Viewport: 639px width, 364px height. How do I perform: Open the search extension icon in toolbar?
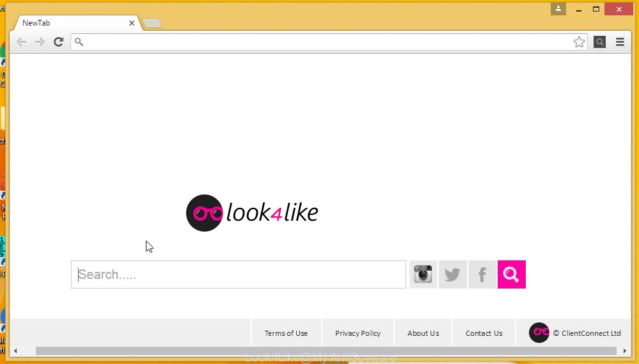[599, 42]
